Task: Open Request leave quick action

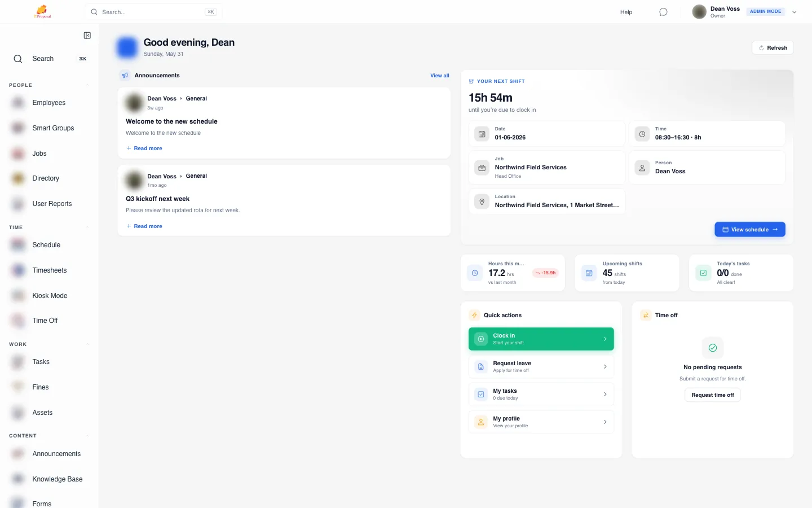Action: 541,367
